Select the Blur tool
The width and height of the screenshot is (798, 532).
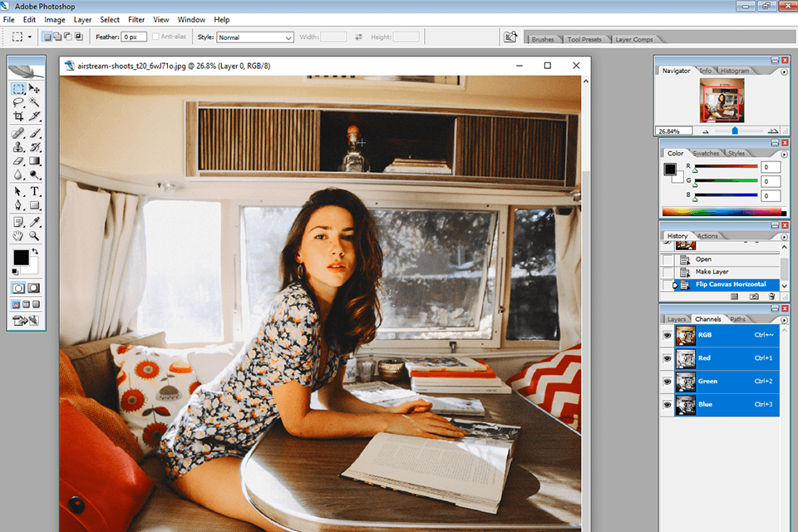click(x=18, y=175)
